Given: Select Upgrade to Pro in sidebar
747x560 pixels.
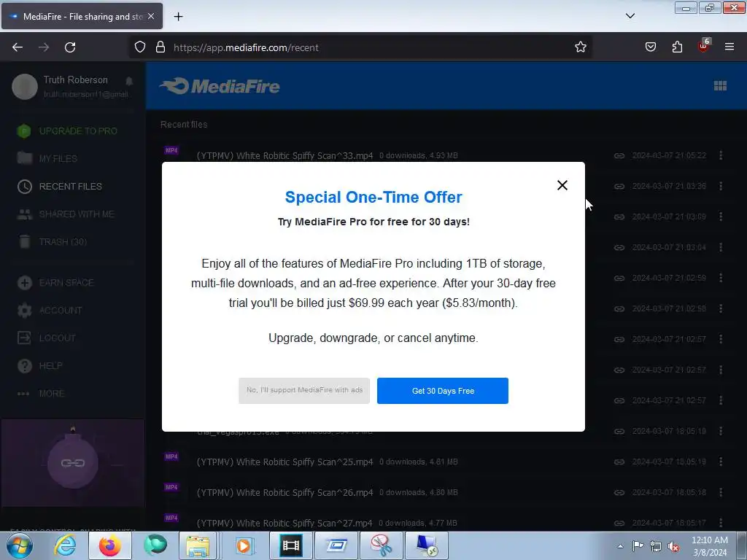Looking at the screenshot, I should click(67, 131).
